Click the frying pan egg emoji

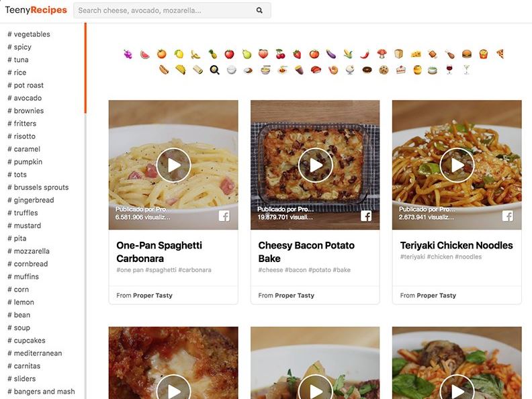[215, 70]
